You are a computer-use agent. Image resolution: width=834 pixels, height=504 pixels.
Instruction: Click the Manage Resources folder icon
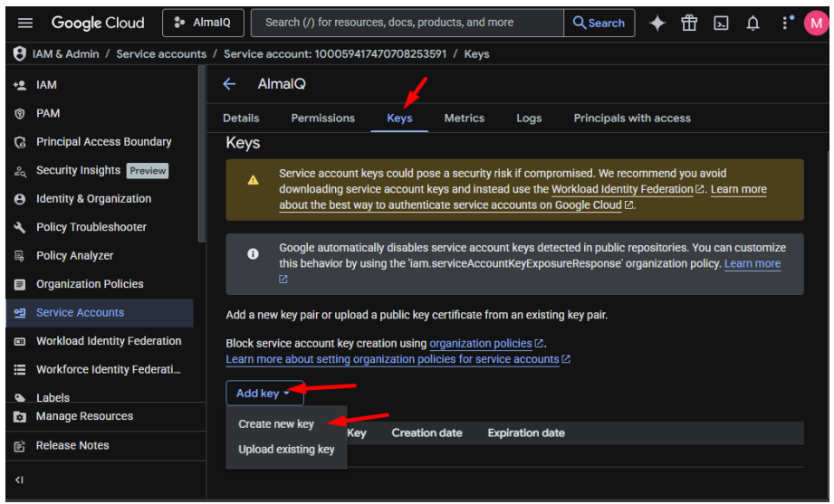point(20,417)
